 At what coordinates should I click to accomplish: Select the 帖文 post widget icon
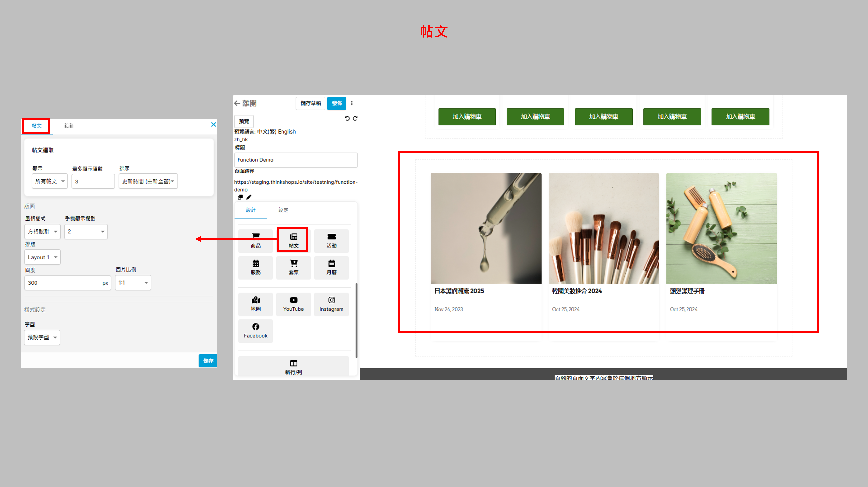tap(293, 240)
